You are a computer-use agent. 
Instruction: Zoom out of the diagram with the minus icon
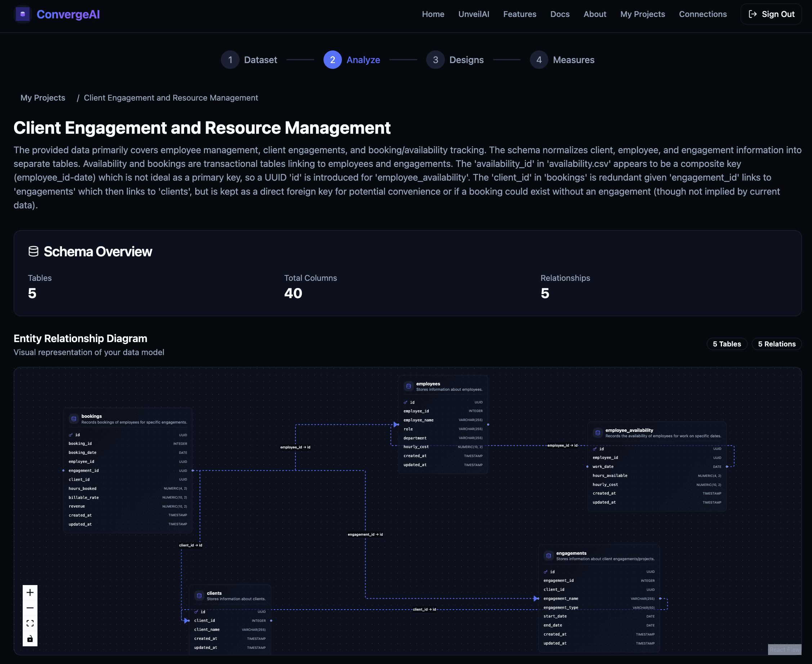pos(30,607)
